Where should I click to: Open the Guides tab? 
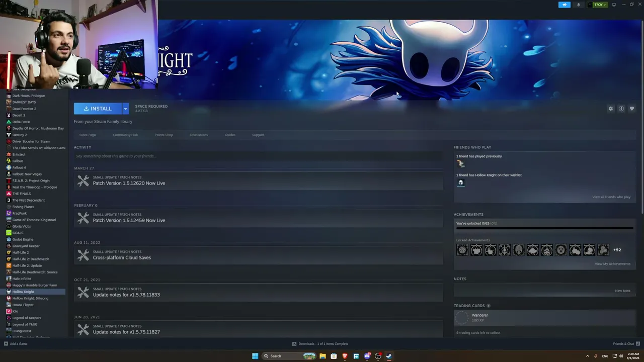click(x=230, y=135)
